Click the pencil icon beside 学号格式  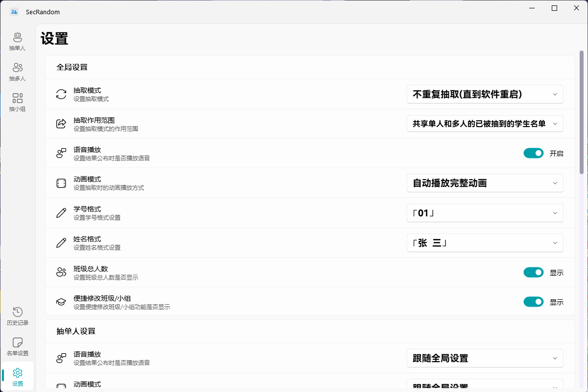[x=61, y=213]
